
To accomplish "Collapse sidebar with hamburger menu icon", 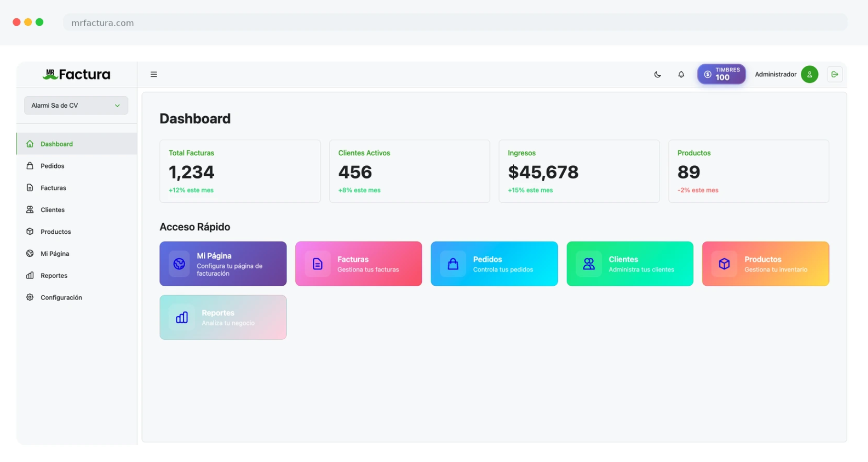I will pyautogui.click(x=154, y=74).
